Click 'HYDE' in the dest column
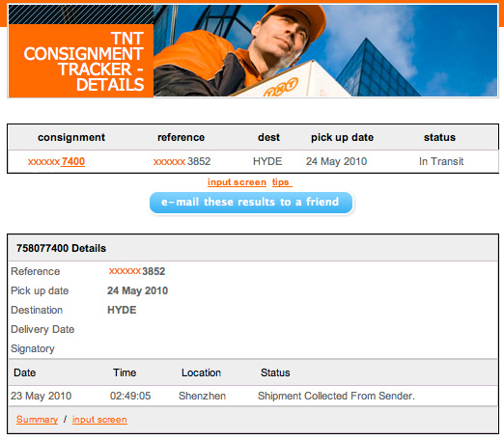Viewport: 504px width, 440px height. click(267, 161)
